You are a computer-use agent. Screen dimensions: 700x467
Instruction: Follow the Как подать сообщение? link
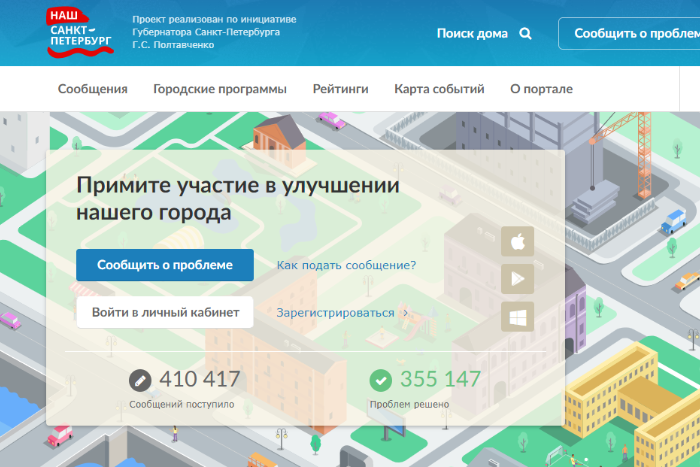[x=346, y=265]
